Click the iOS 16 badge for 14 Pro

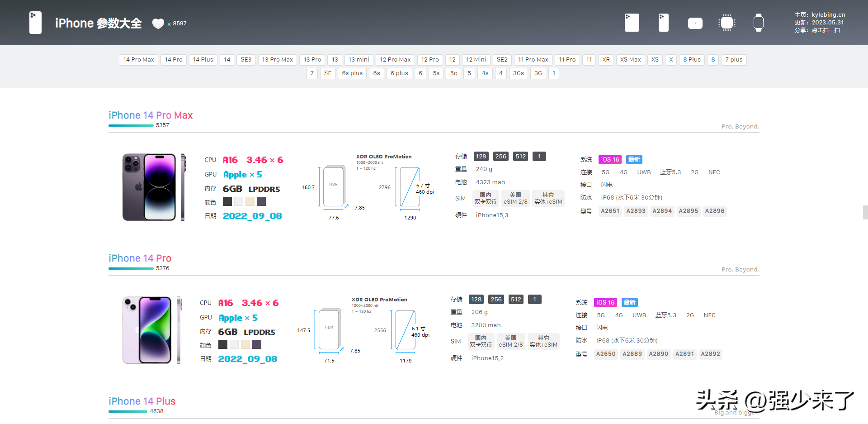coord(605,303)
